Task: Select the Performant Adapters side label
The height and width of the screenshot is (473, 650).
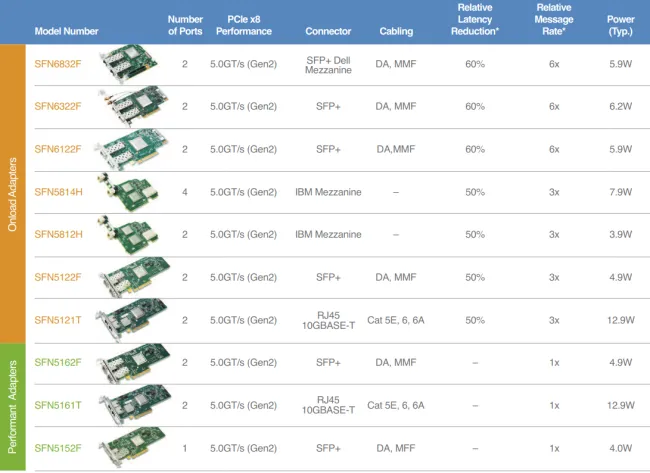Action: (13, 406)
